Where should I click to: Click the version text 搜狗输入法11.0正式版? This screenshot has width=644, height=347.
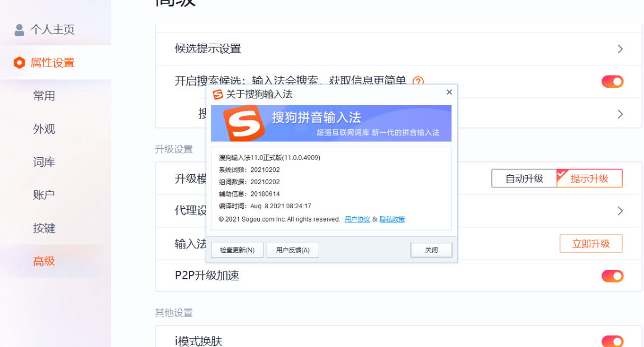[269, 157]
